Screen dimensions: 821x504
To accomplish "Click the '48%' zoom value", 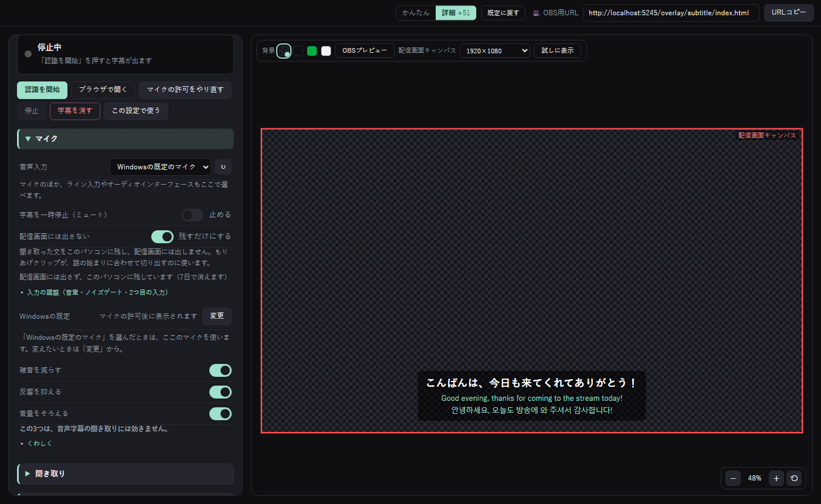I will 755,478.
